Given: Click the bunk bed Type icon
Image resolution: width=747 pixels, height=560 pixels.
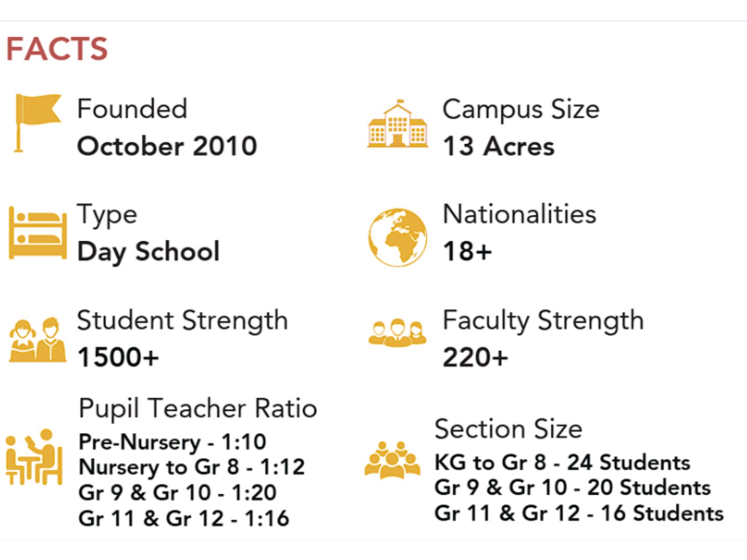Looking at the screenshot, I should tap(37, 233).
